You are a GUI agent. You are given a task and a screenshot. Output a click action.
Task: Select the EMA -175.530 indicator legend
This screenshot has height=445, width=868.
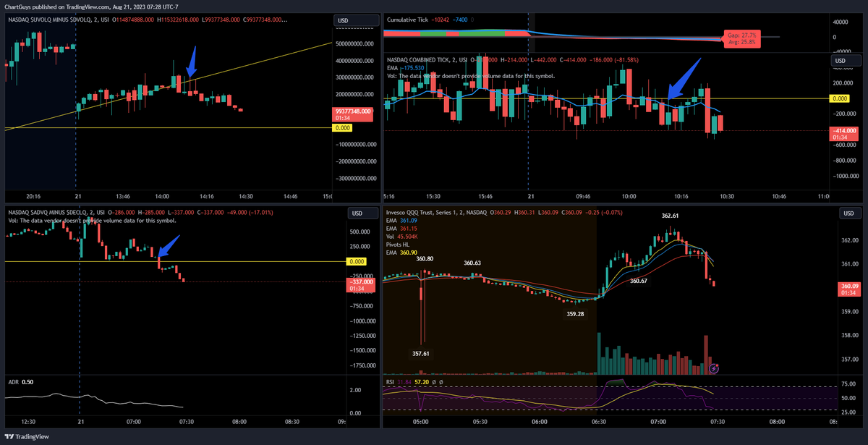coord(404,67)
